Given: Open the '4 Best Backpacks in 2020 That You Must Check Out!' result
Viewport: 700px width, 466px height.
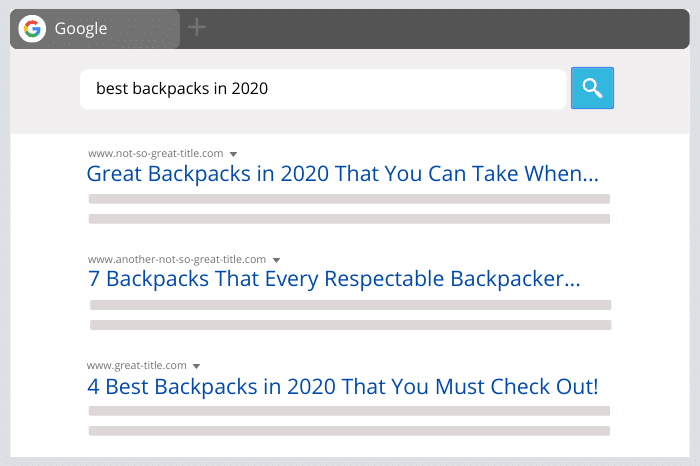Looking at the screenshot, I should [342, 387].
